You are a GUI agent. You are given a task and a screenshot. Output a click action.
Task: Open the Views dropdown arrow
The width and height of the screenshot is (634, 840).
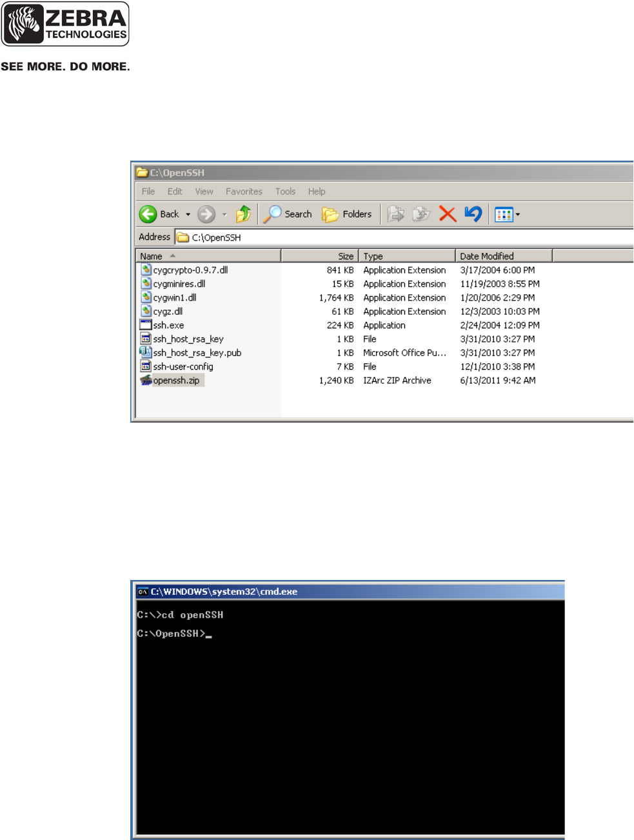518,215
